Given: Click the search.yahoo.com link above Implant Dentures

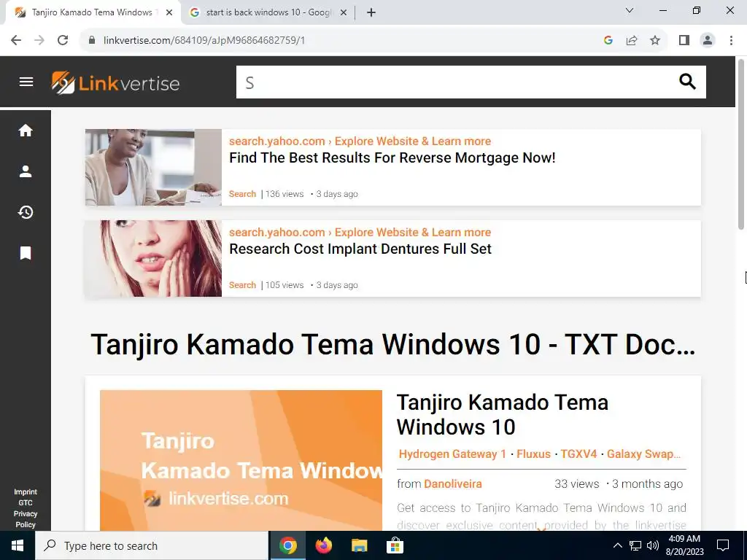Looking at the screenshot, I should [x=360, y=232].
